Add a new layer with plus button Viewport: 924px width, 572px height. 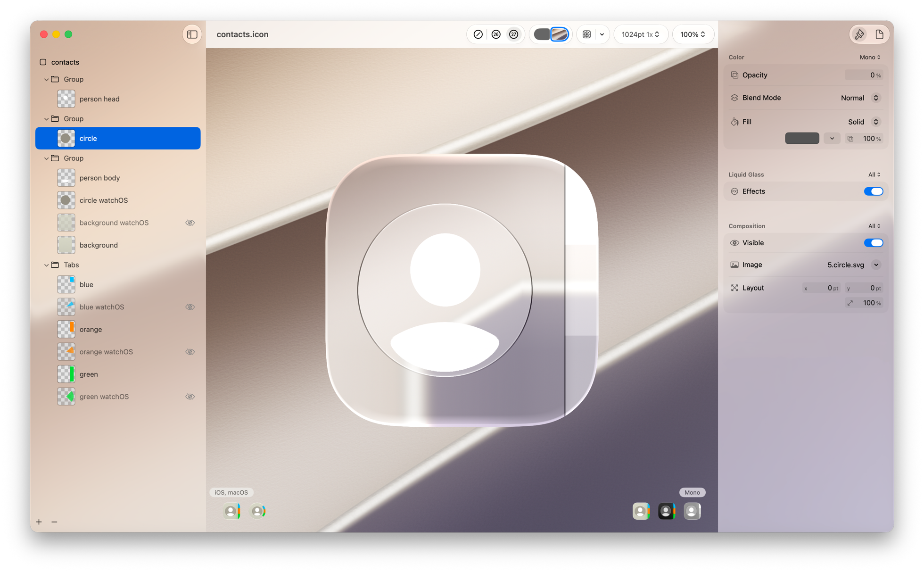pyautogui.click(x=39, y=522)
